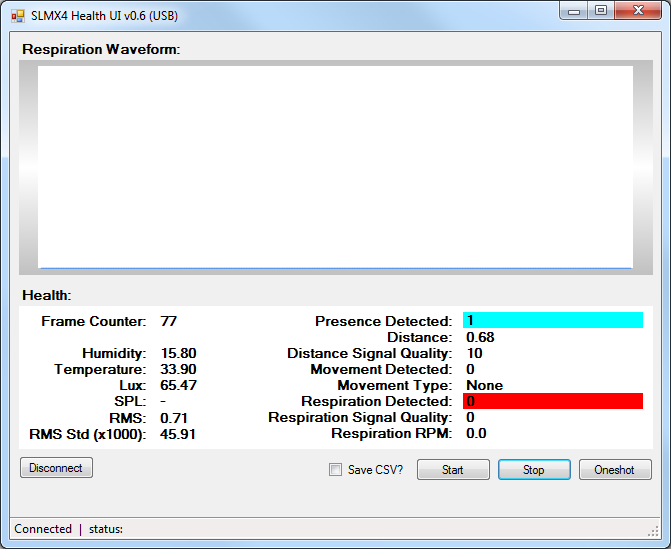Screen dimensions: 671x549
Task: Click the window title SLMX4 Health UI v0.6
Action: 104,16
